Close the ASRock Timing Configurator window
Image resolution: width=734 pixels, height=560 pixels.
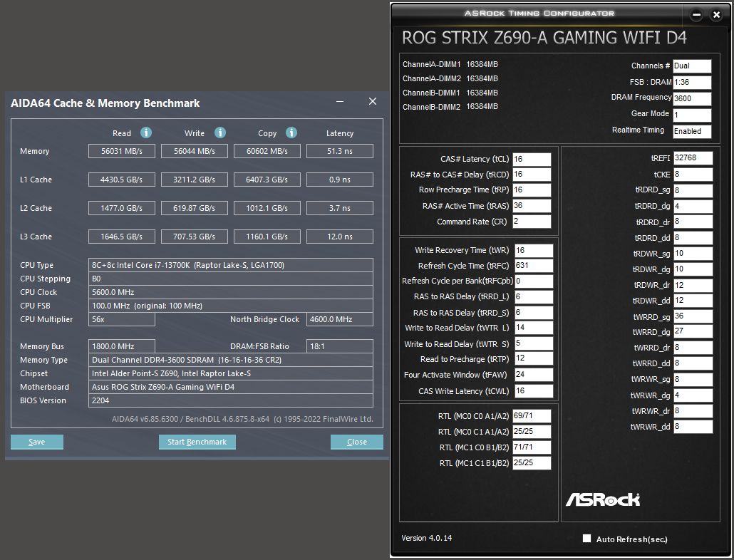[716, 15]
